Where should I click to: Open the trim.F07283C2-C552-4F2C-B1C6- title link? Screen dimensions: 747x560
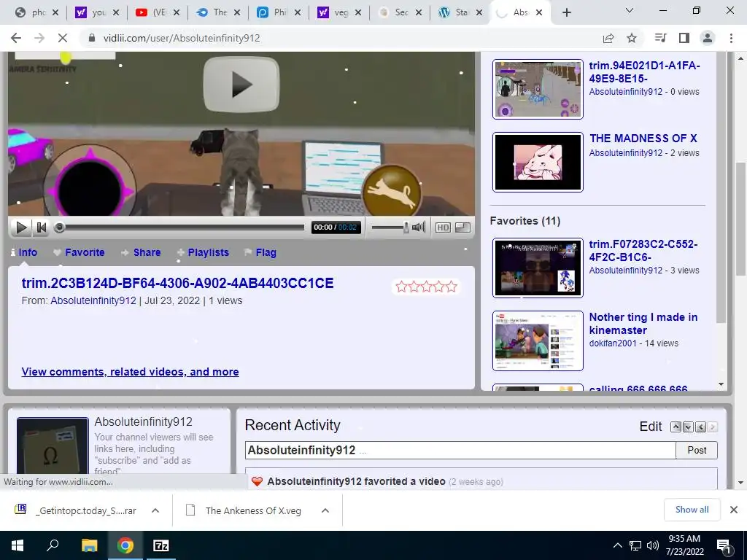pyautogui.click(x=643, y=251)
